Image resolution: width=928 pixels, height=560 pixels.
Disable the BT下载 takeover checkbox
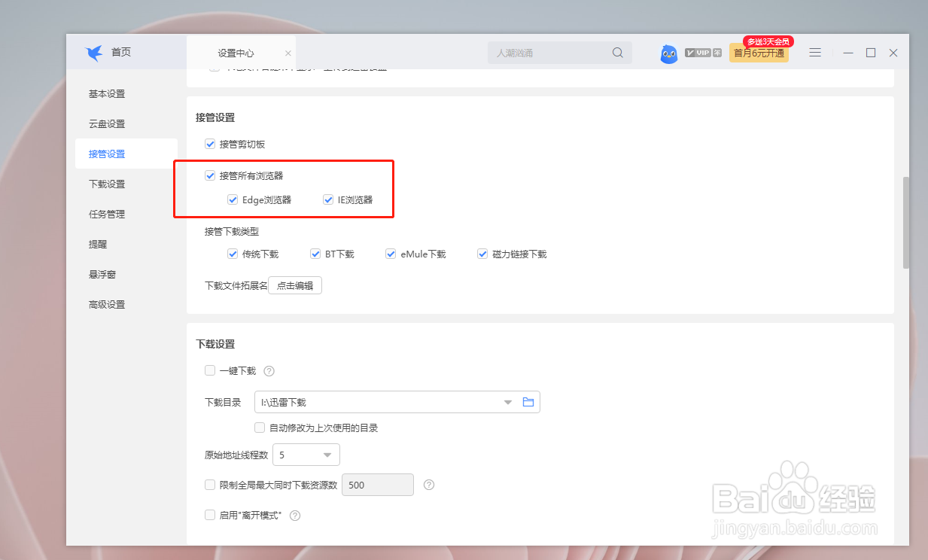pyautogui.click(x=315, y=254)
